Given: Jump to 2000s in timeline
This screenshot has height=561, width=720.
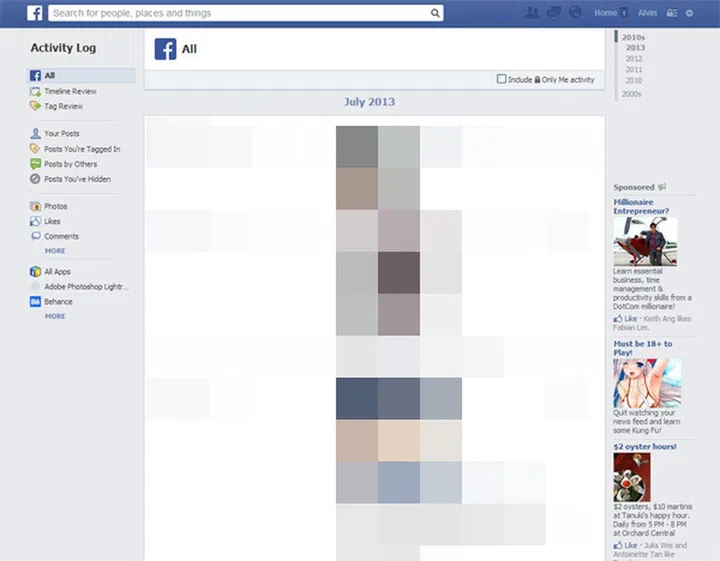Looking at the screenshot, I should click(631, 94).
